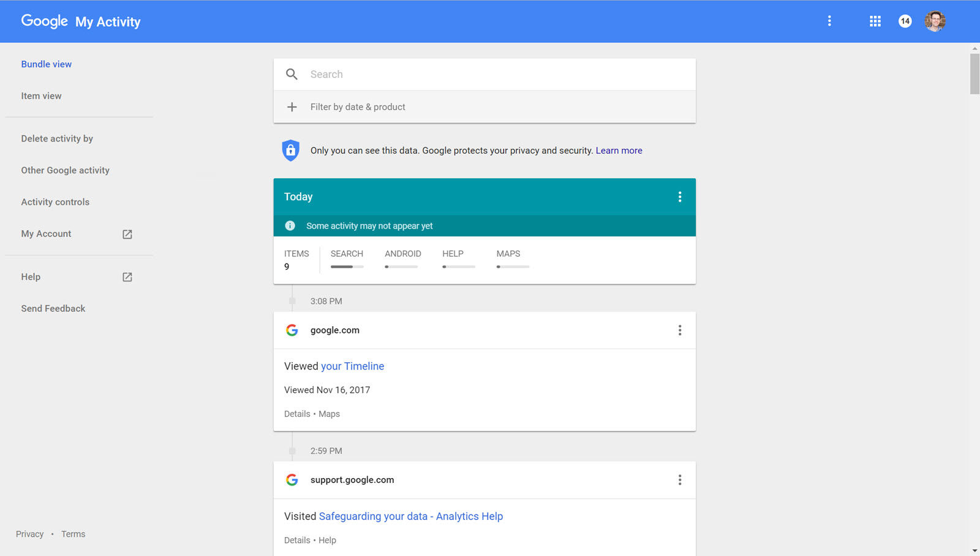Click the Some activity may not appear yet notice

369,226
